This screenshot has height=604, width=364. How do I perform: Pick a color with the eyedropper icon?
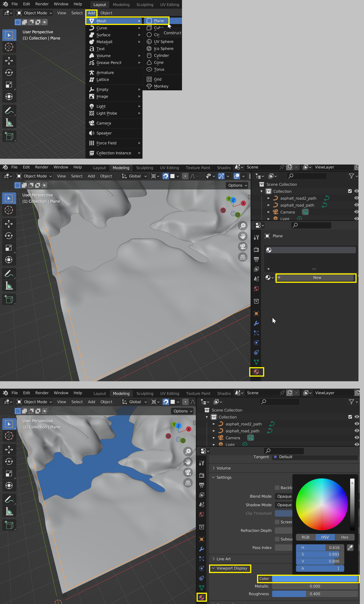350,547
